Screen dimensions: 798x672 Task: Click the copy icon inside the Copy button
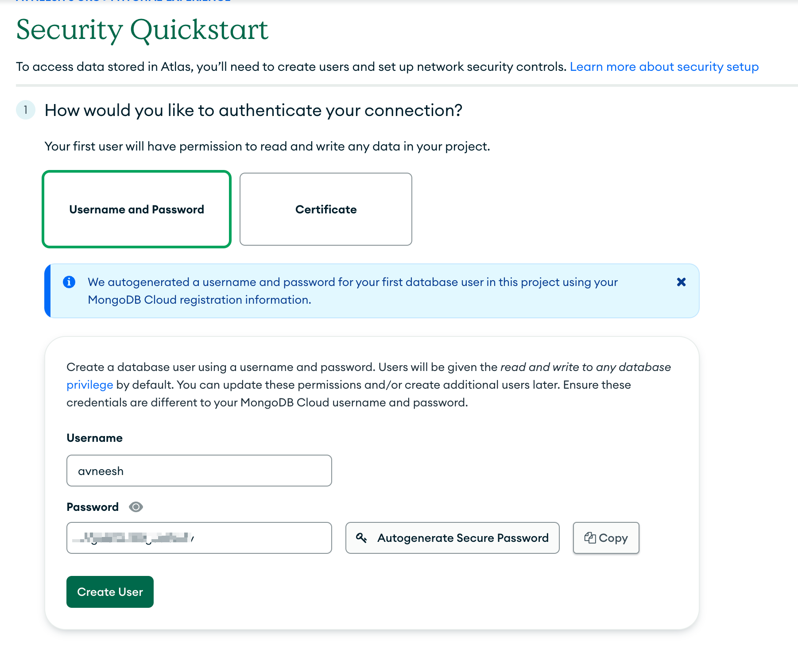tap(591, 538)
